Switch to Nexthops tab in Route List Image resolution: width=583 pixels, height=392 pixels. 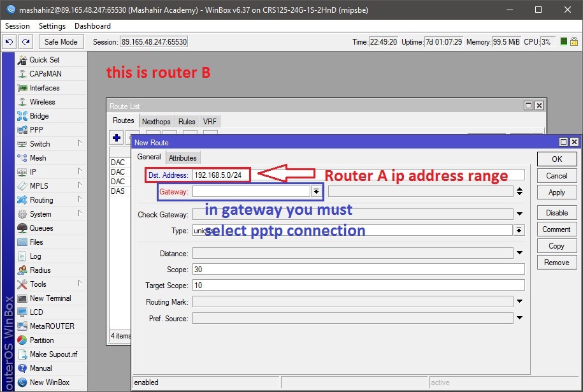[x=156, y=122]
